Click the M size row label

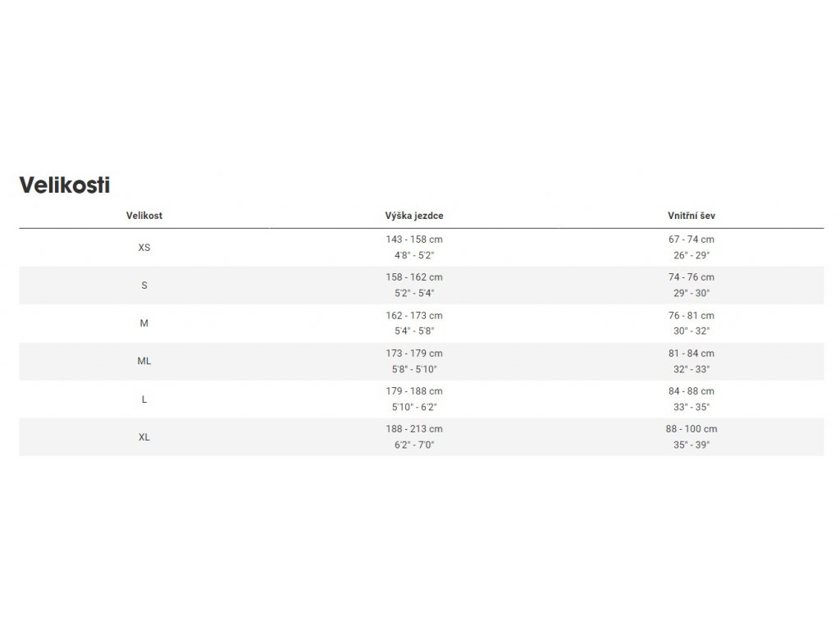coord(144,323)
